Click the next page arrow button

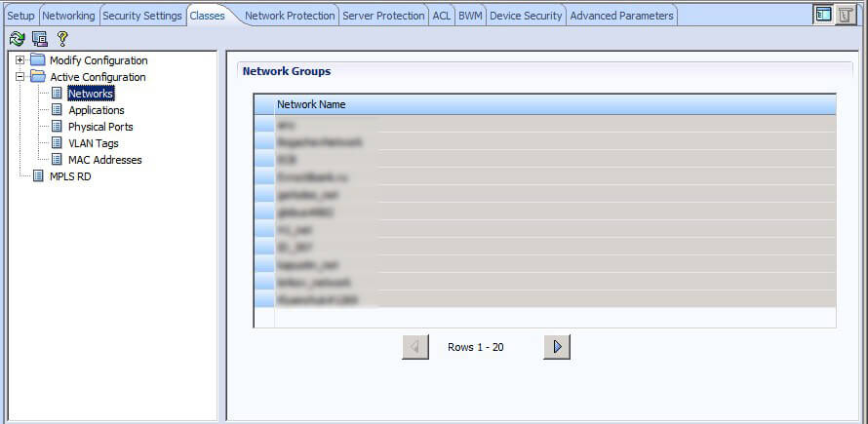tap(557, 347)
